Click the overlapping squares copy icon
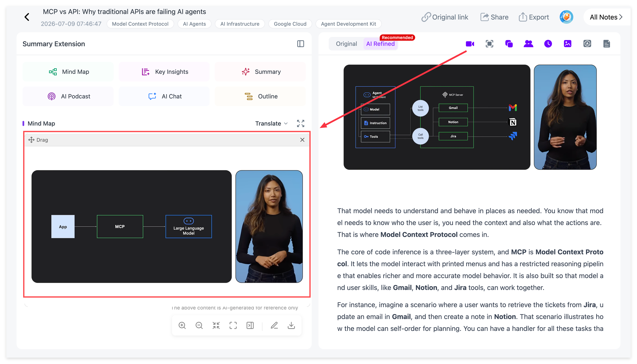Viewport: 637px width, 364px height. (x=509, y=44)
